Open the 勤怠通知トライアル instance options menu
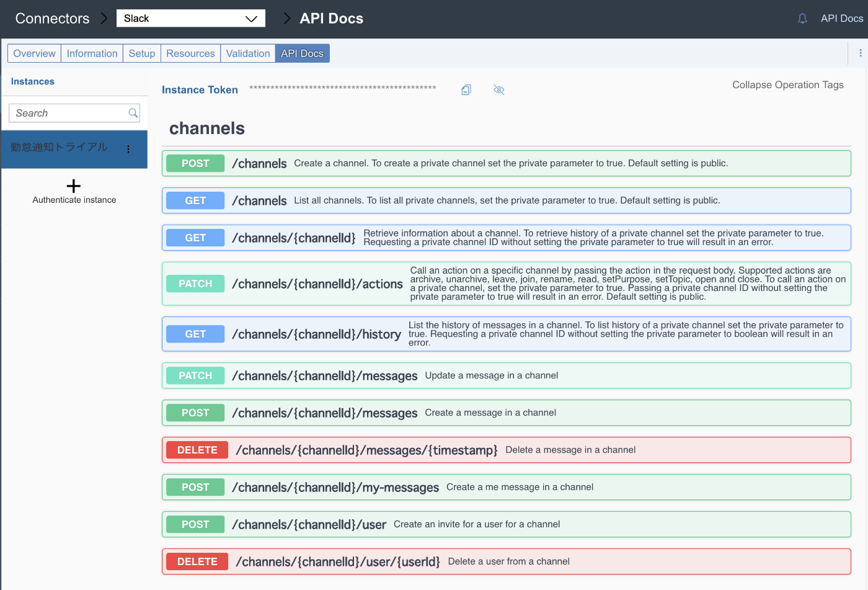Viewport: 868px width, 590px height. click(128, 149)
